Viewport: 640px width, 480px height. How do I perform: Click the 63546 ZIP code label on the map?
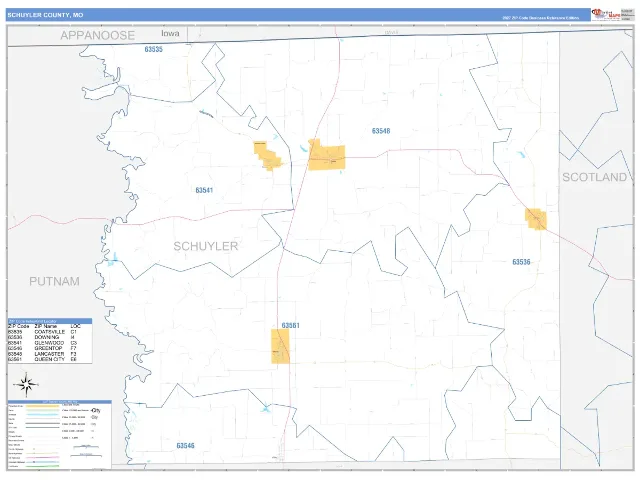click(185, 446)
